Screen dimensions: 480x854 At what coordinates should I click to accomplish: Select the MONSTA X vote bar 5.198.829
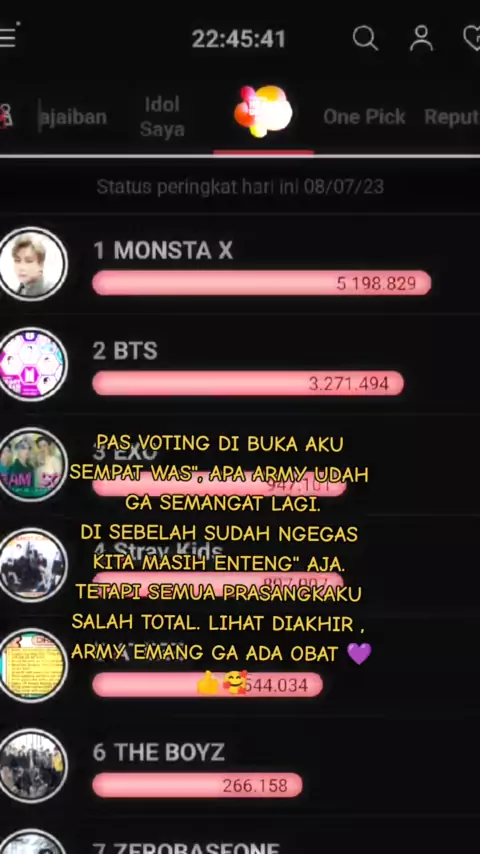point(262,283)
